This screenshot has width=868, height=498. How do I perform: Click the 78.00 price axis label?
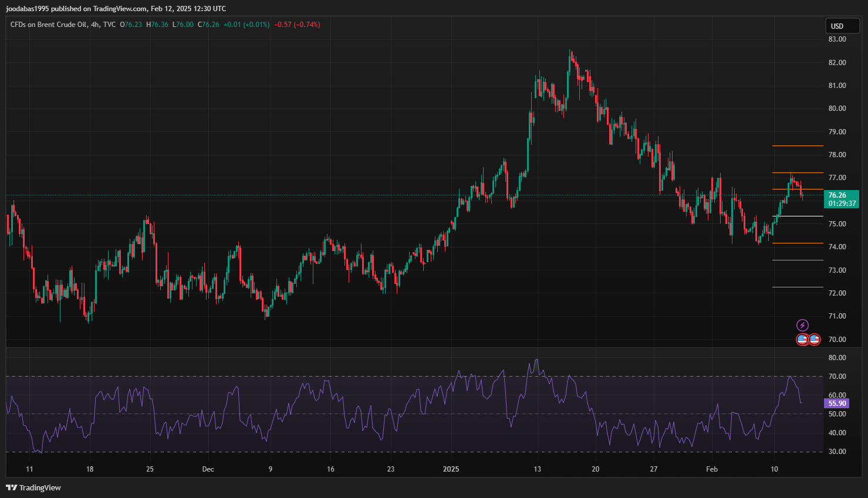[x=837, y=155]
